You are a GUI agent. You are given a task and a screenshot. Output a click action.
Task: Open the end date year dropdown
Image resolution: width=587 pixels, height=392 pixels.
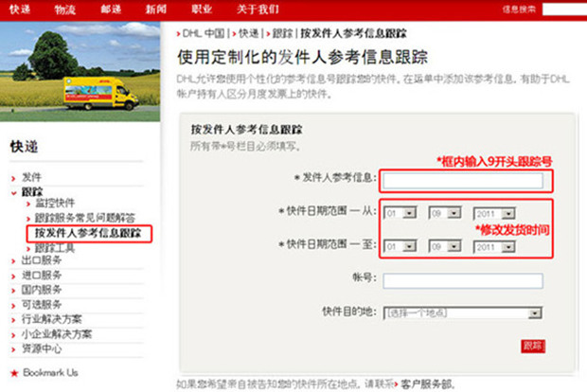(494, 247)
